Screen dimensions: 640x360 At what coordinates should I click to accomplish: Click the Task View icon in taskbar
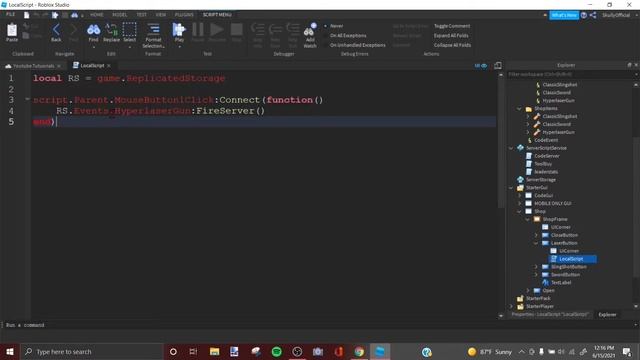click(x=193, y=352)
